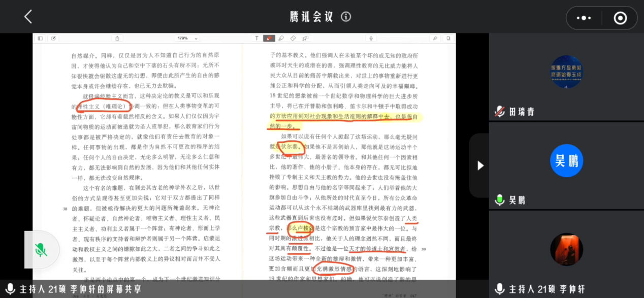This screenshot has width=644, height=298.
Task: Click the edit note icon in toolbar
Action: tap(52, 38)
